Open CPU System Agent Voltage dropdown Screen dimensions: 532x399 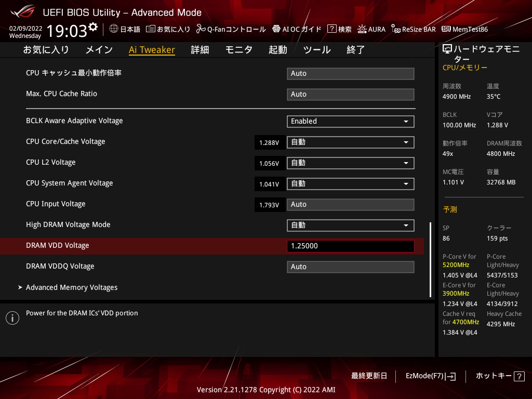351,184
